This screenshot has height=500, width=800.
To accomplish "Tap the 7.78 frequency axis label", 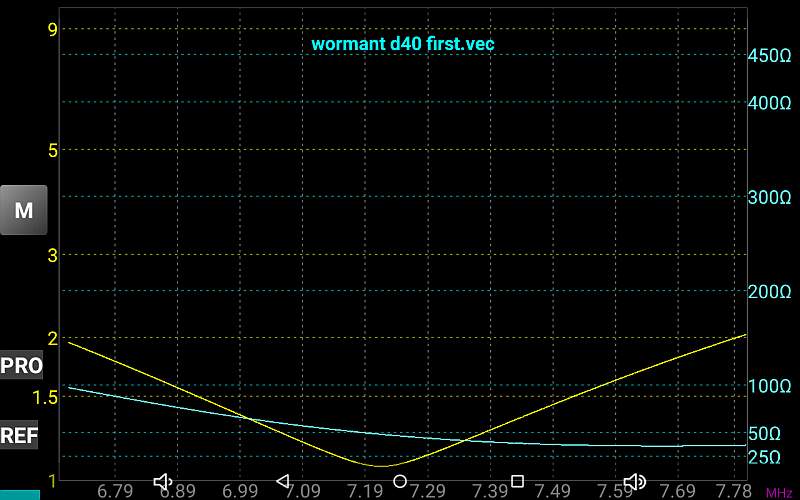I will pos(735,490).
